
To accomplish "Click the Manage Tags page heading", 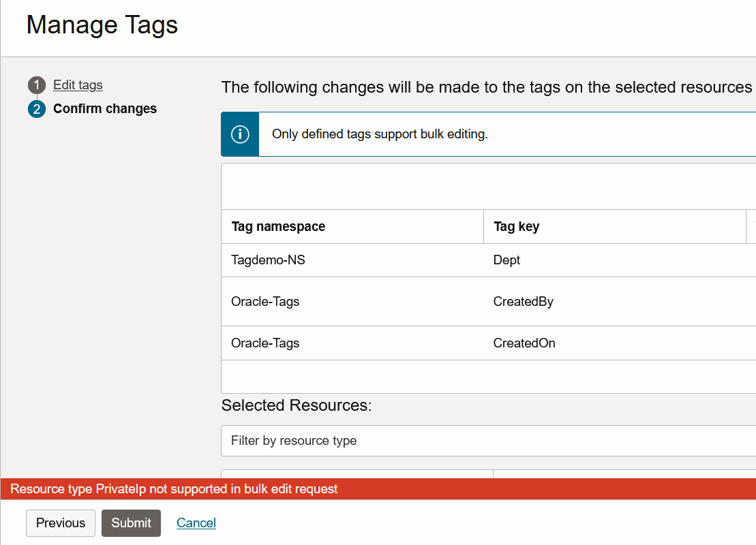I will click(101, 25).
